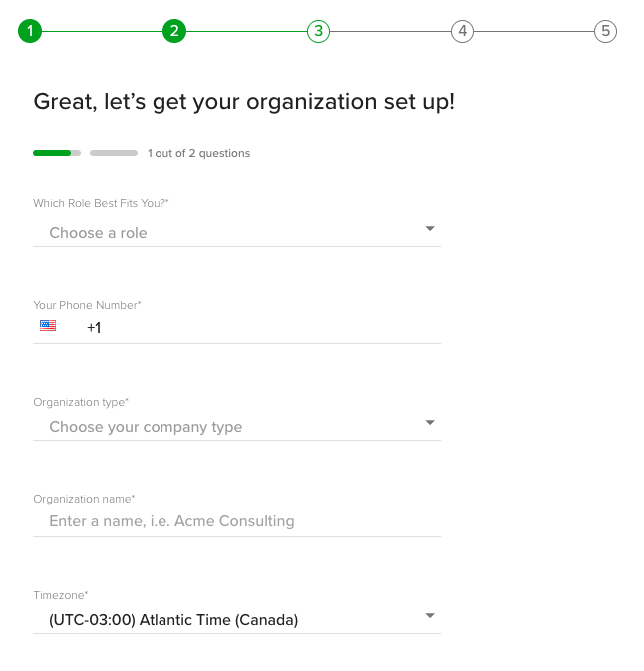This screenshot has height=671, width=644.
Task: Click the 'Which Role Best Fits You?' label
Action: tap(101, 203)
